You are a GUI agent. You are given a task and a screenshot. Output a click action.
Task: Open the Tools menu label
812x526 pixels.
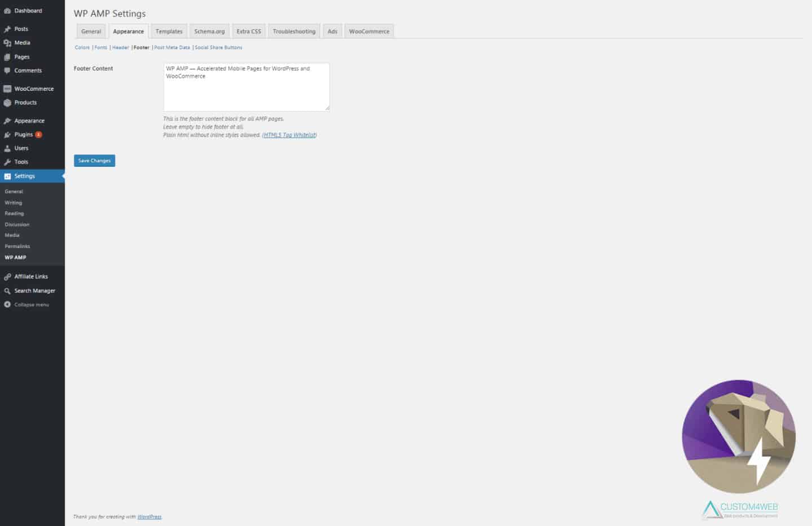pos(21,162)
